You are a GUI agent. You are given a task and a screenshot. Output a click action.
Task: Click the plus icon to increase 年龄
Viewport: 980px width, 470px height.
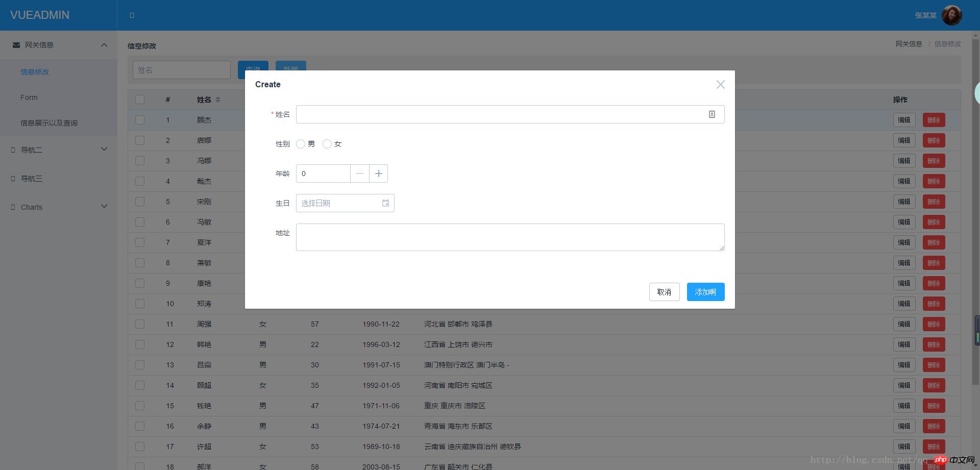[x=378, y=174]
